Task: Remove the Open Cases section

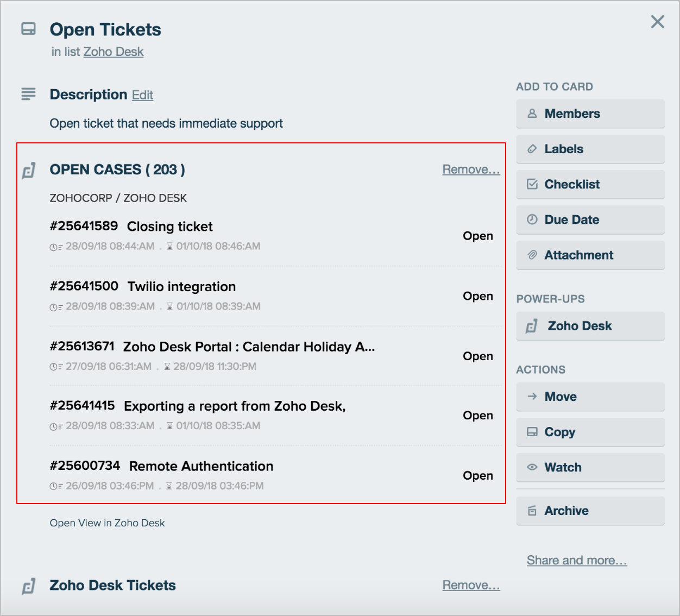Action: tap(471, 169)
